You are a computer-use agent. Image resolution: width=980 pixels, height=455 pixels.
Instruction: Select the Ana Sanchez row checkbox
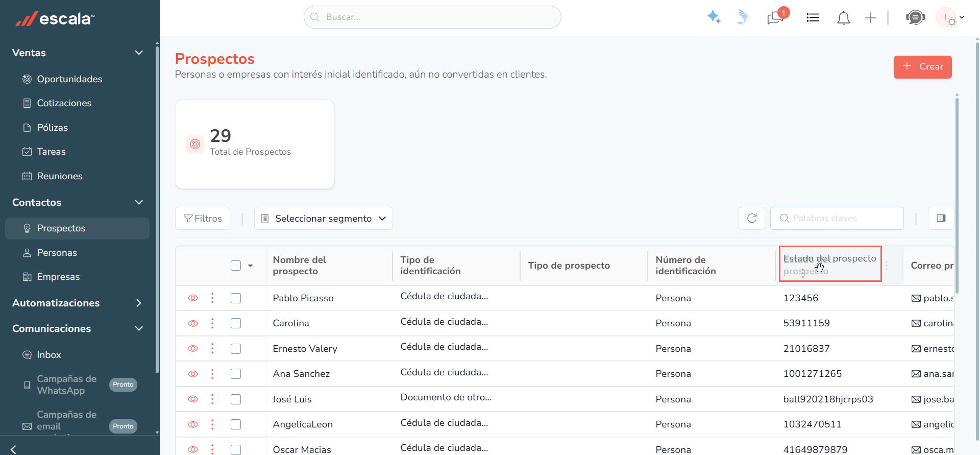tap(236, 374)
